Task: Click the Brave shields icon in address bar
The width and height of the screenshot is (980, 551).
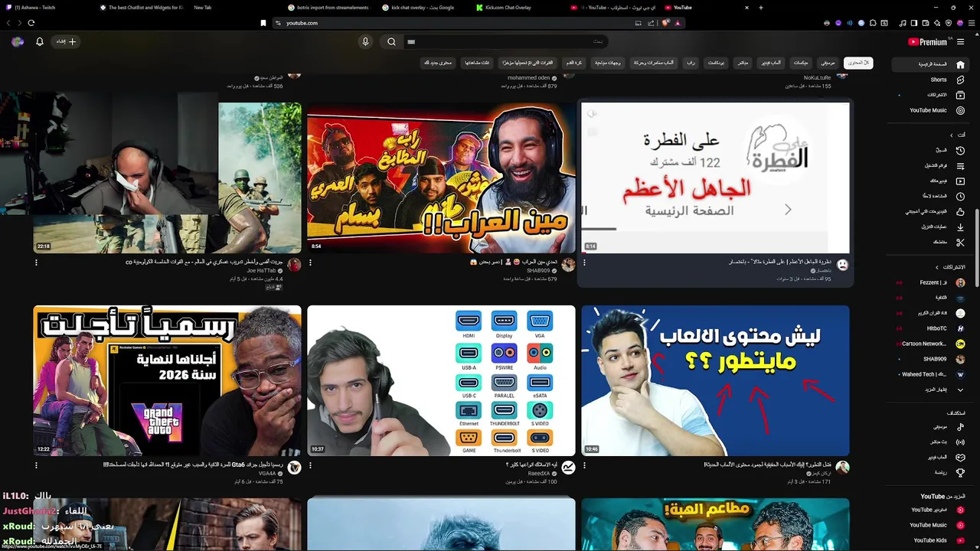Action: [x=665, y=23]
